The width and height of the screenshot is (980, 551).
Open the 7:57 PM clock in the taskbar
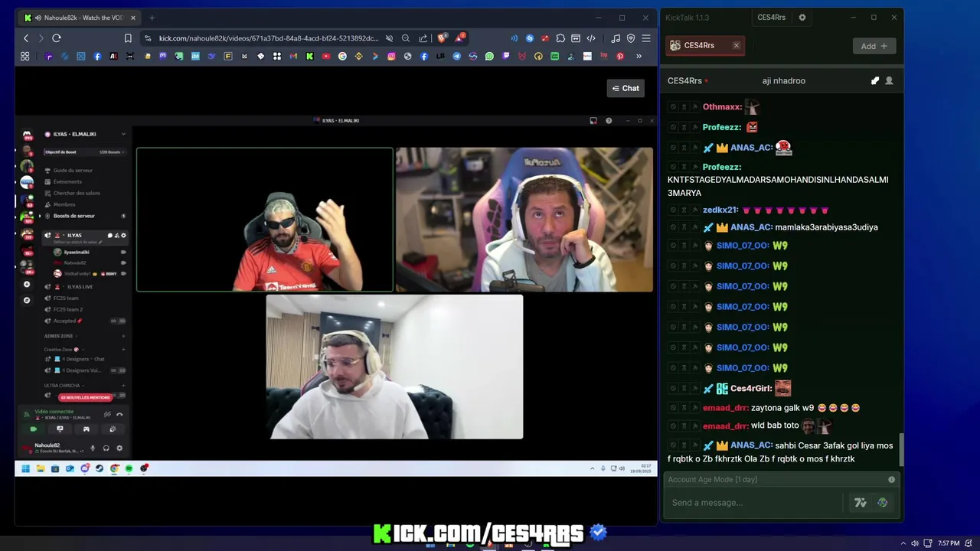click(x=949, y=543)
